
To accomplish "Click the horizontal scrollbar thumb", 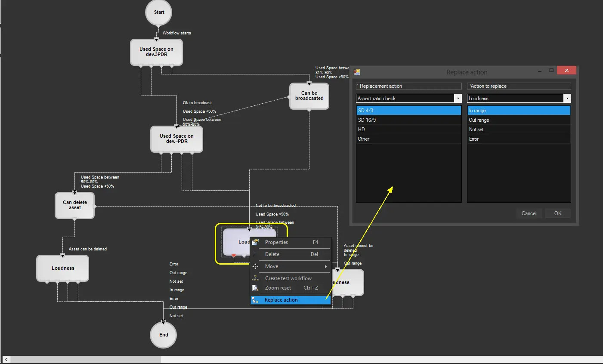I will [x=85, y=359].
